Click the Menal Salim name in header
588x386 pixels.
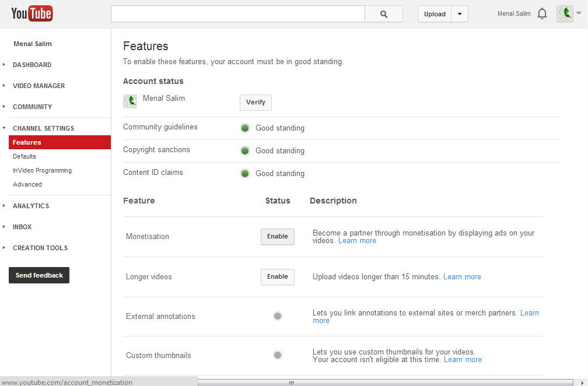(x=514, y=13)
